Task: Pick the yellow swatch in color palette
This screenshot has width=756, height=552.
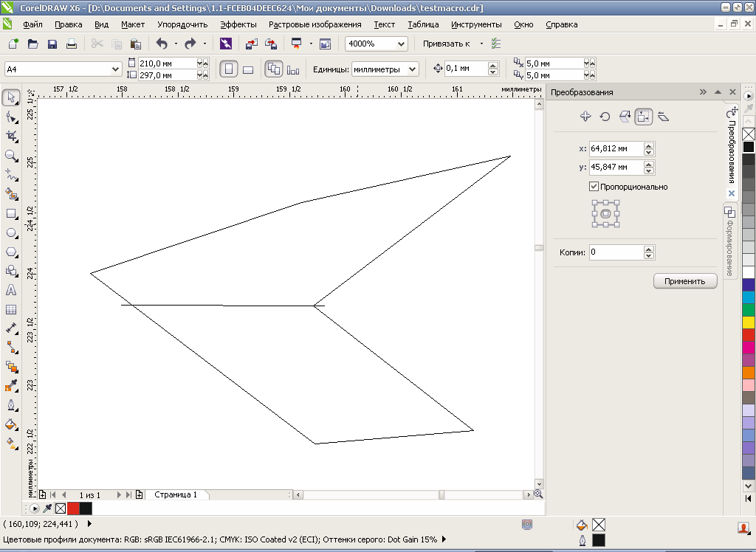Action: (x=749, y=322)
